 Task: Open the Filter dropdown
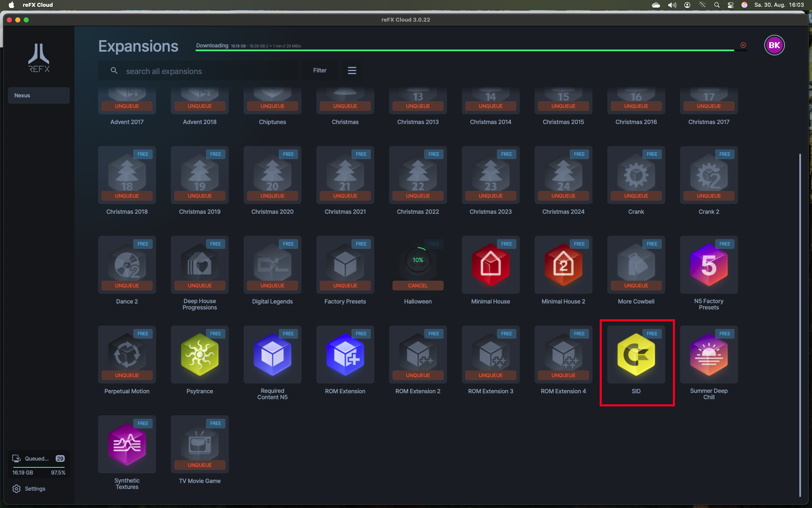click(x=320, y=71)
